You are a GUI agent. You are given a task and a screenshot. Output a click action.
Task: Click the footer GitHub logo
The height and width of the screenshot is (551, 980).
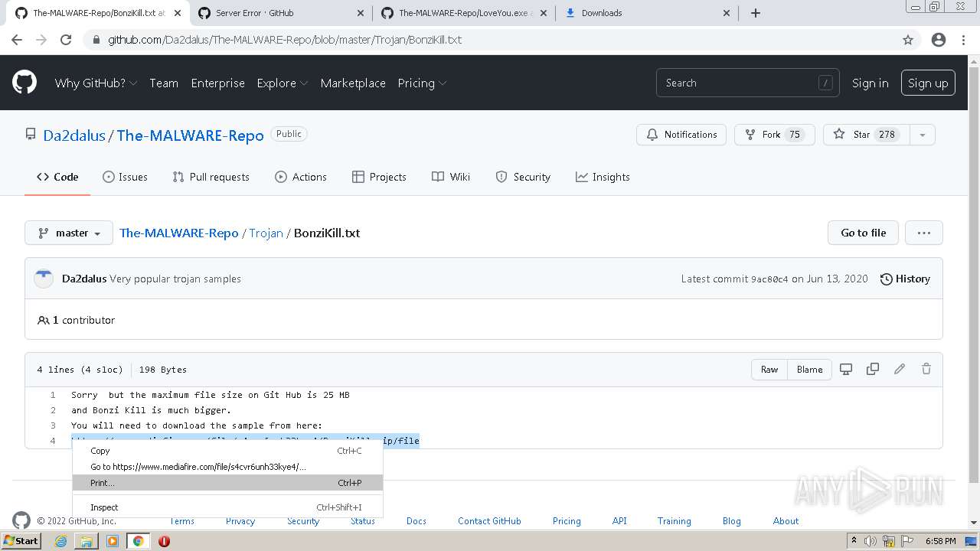pyautogui.click(x=21, y=520)
